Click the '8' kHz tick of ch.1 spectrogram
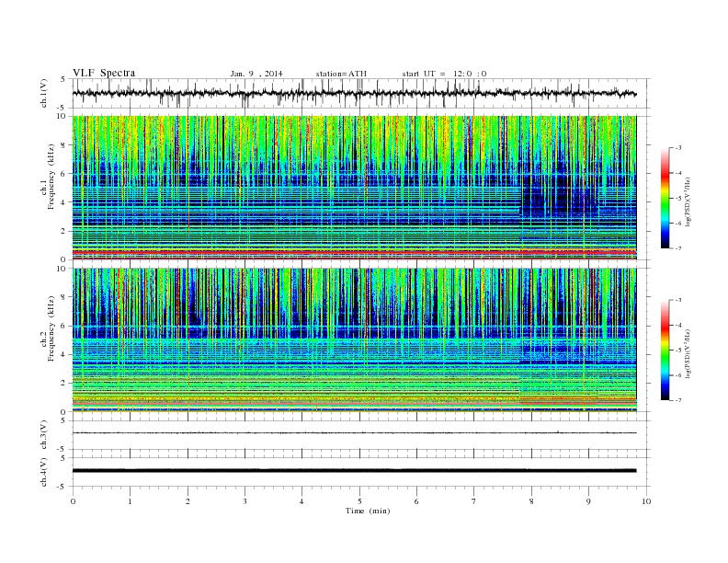Screen dimensions: 728x563 pos(64,145)
